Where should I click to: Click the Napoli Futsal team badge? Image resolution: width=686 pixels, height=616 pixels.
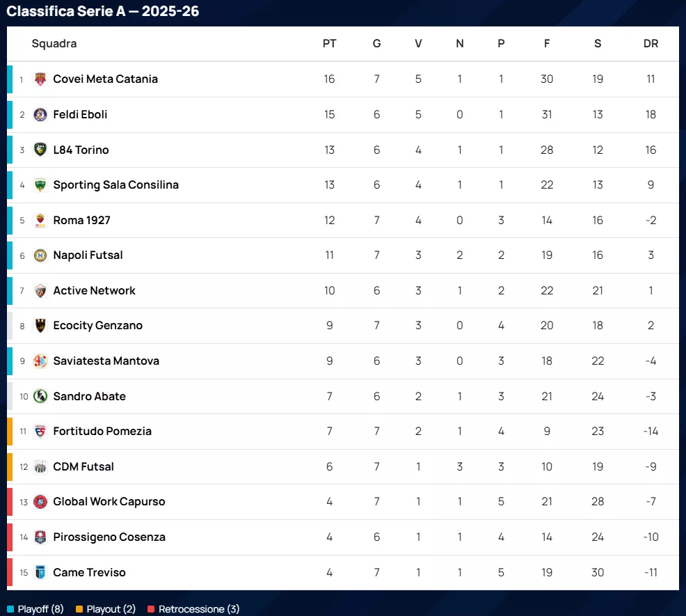(x=40, y=255)
